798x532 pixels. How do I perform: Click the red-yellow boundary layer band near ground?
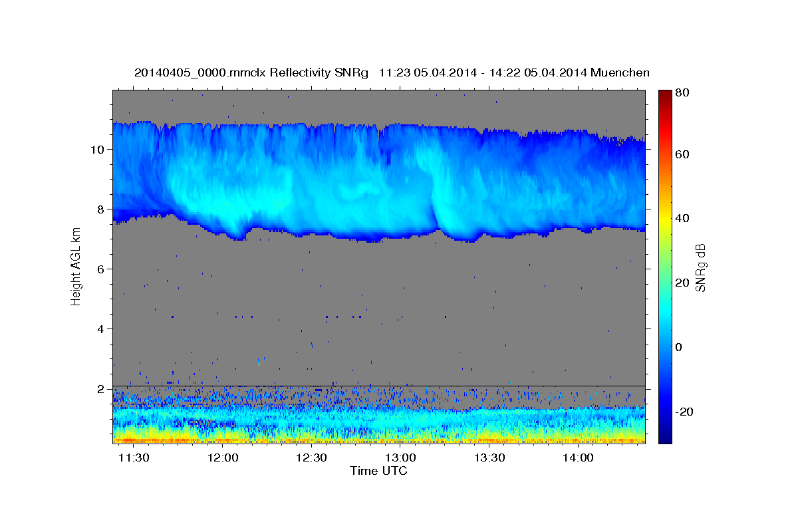(379, 437)
